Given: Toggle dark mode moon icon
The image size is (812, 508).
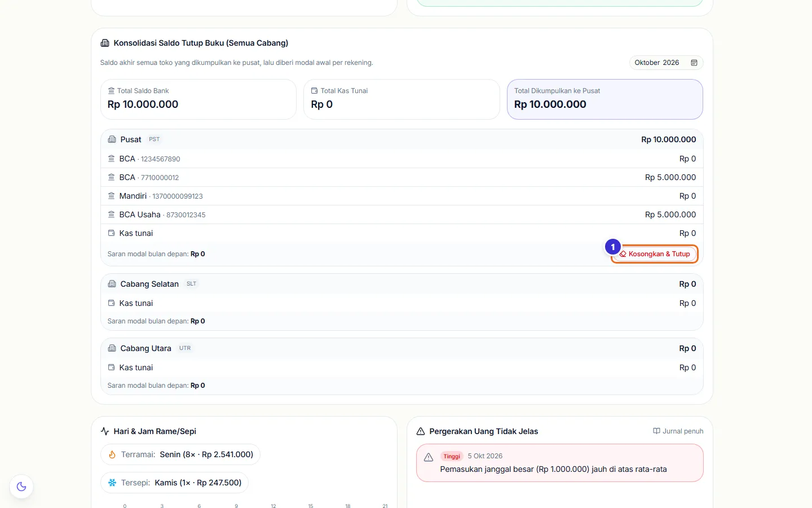Looking at the screenshot, I should (x=21, y=487).
